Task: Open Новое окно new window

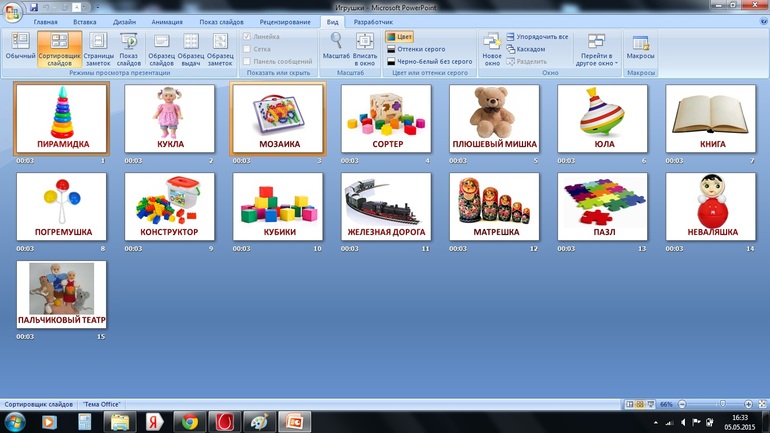Action: pos(492,46)
